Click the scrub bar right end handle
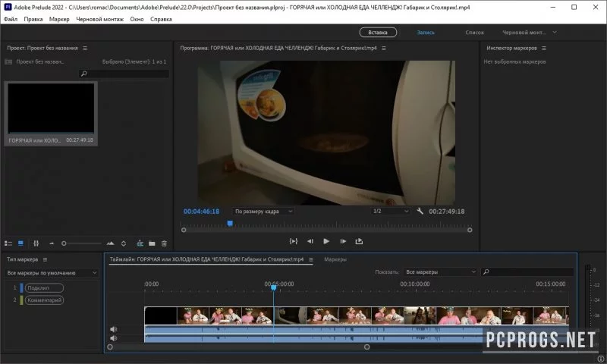The image size is (607, 364). (x=470, y=230)
